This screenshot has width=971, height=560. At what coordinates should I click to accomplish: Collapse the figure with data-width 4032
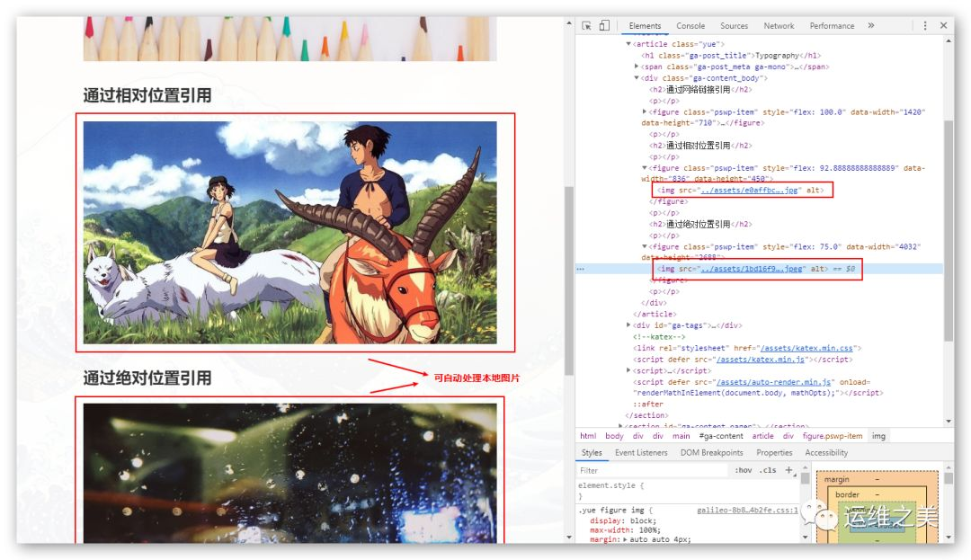[645, 246]
